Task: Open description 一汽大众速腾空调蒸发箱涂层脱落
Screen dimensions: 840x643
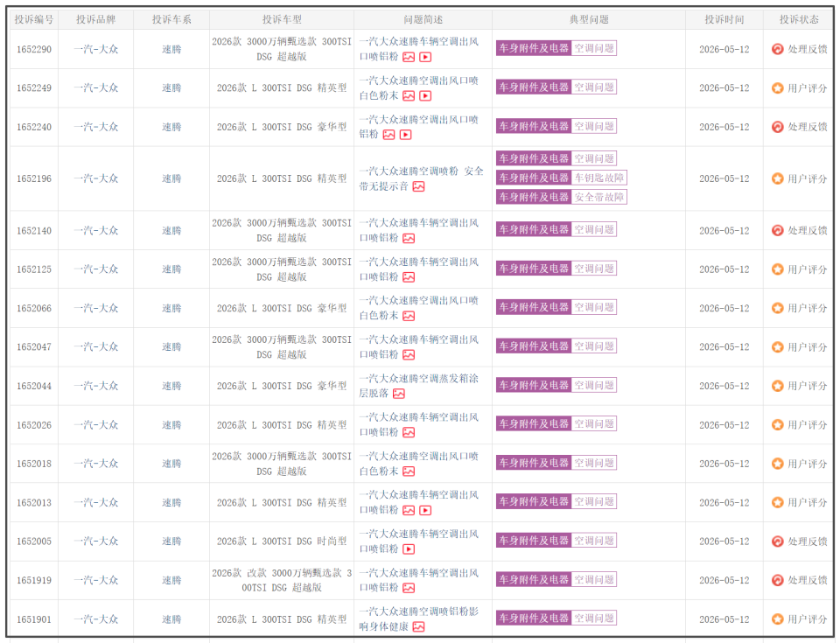Action: click(418, 386)
